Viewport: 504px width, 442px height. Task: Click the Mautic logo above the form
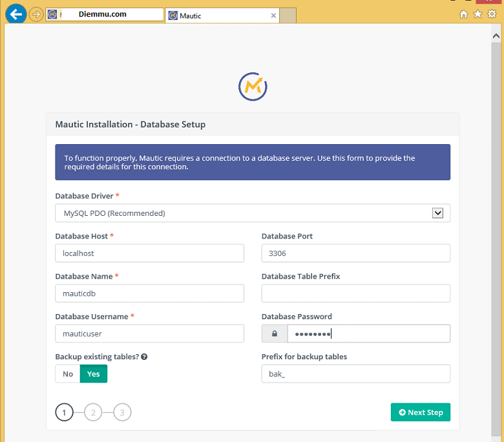pyautogui.click(x=253, y=87)
